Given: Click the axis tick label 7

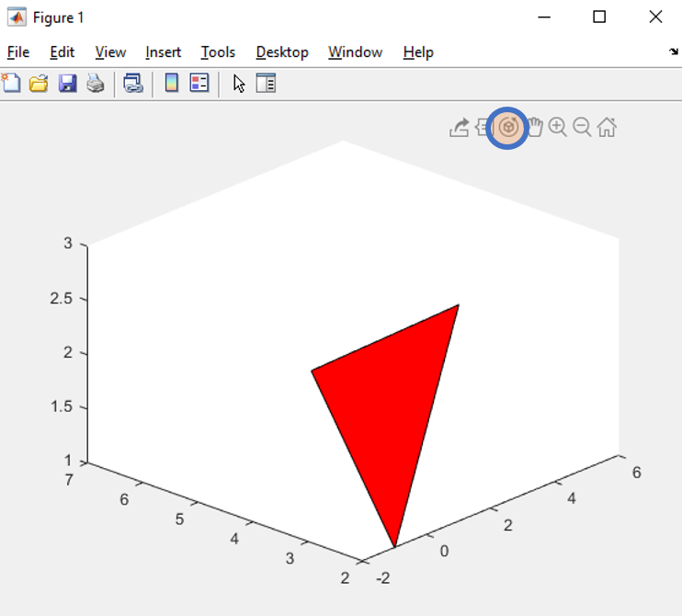Looking at the screenshot, I should (69, 480).
